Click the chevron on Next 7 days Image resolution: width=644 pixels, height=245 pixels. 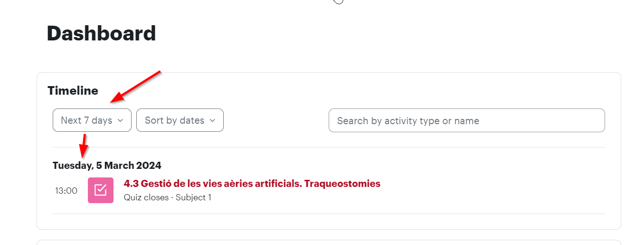pyautogui.click(x=120, y=121)
